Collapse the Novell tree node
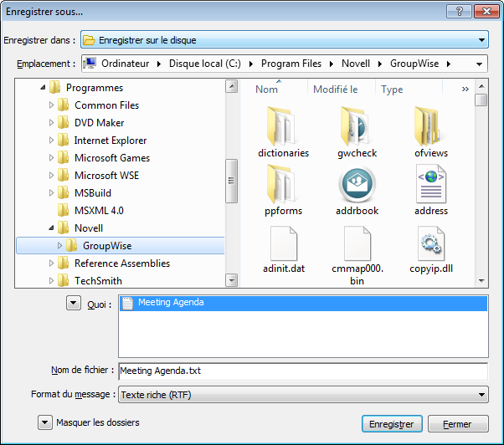The height and width of the screenshot is (445, 504). pos(51,228)
